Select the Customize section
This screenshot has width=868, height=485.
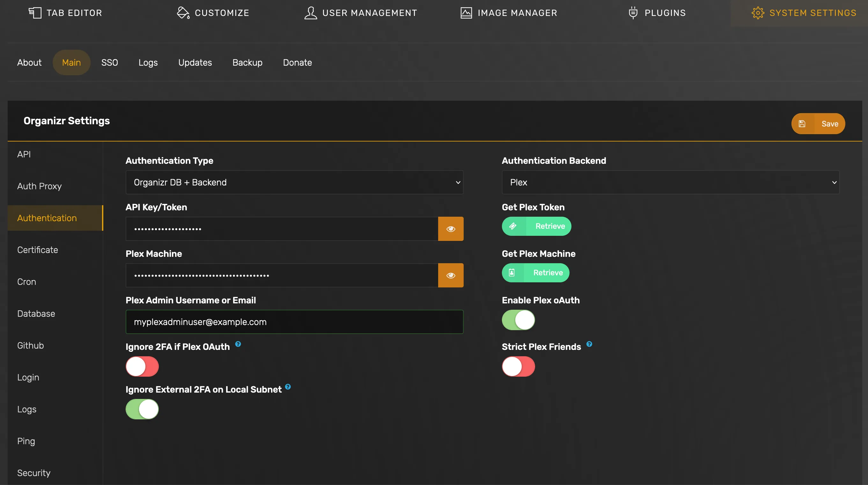[x=213, y=13]
